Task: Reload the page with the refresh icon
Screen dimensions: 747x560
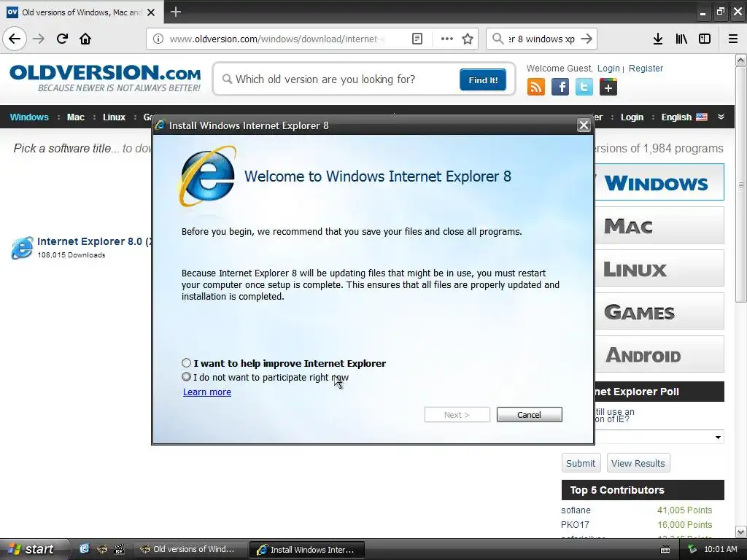Action: pos(62,39)
